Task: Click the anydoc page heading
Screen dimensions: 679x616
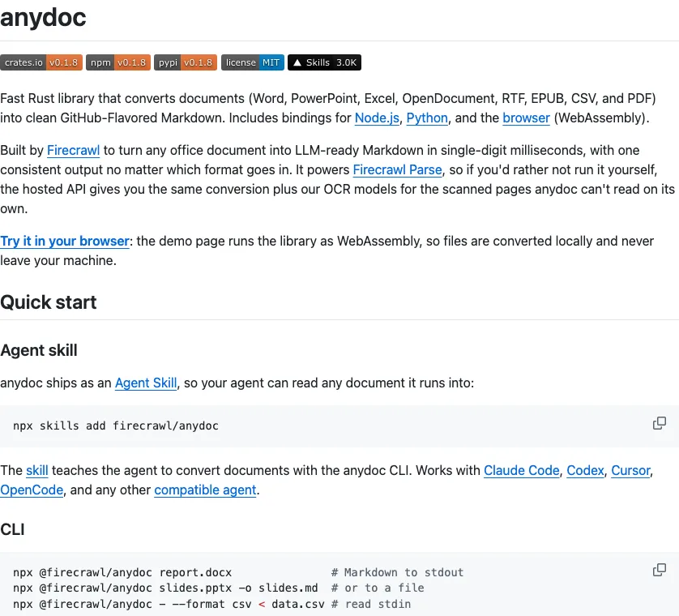Action: click(x=43, y=18)
